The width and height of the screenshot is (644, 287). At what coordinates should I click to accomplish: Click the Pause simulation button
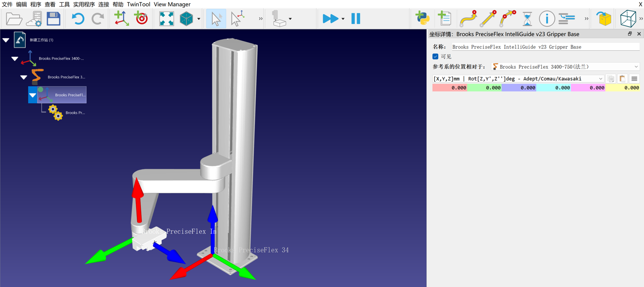[x=356, y=19]
